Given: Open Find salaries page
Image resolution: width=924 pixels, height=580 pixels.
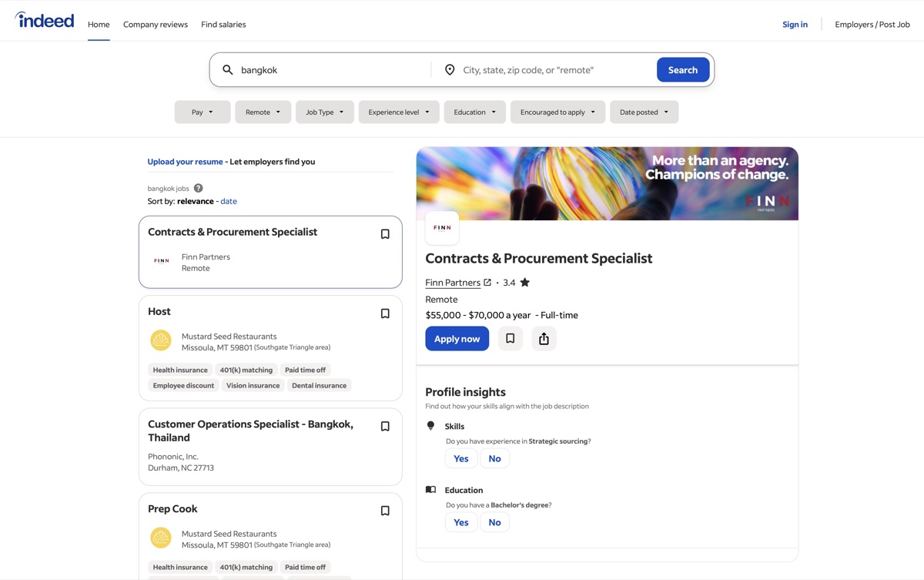Looking at the screenshot, I should pyautogui.click(x=223, y=25).
